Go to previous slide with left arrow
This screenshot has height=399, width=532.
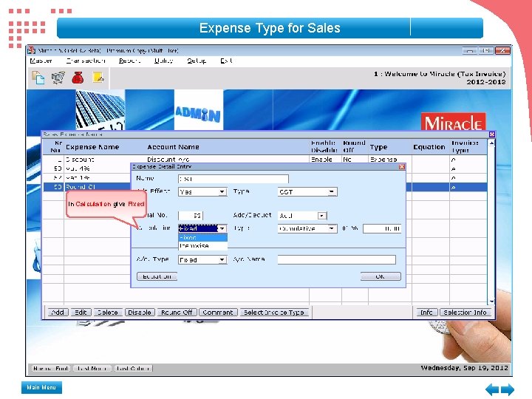click(492, 389)
